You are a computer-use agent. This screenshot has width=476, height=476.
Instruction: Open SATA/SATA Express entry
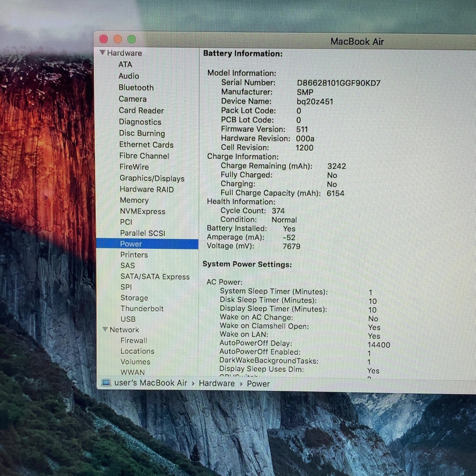point(155,276)
